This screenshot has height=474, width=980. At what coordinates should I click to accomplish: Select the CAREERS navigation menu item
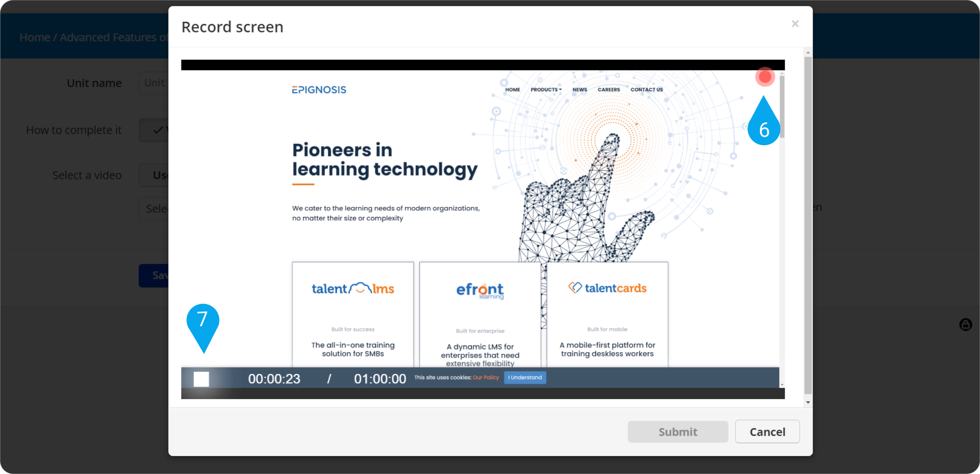click(x=609, y=89)
